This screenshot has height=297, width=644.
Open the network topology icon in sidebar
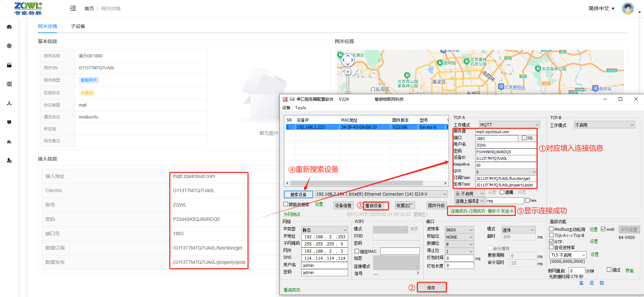[9, 103]
